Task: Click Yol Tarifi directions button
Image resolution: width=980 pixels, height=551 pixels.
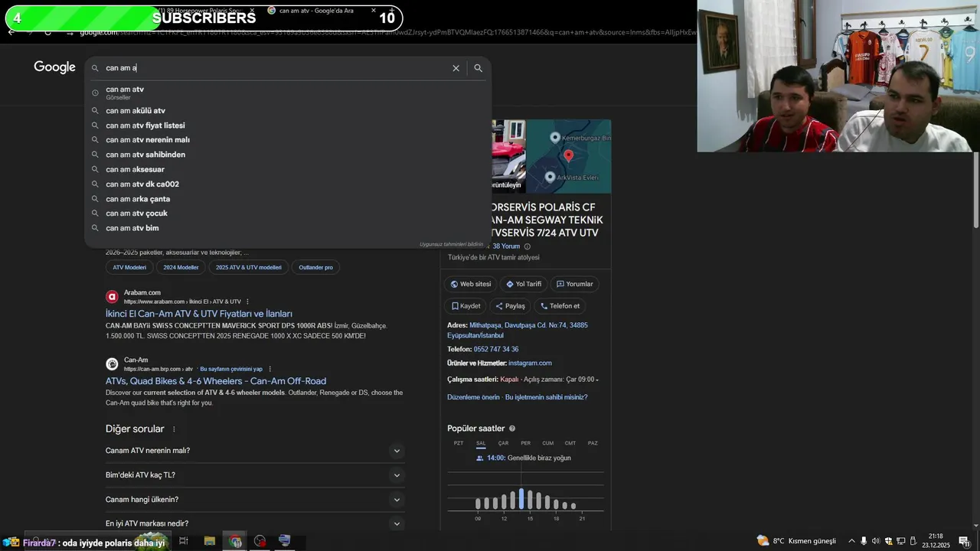Action: pyautogui.click(x=524, y=284)
